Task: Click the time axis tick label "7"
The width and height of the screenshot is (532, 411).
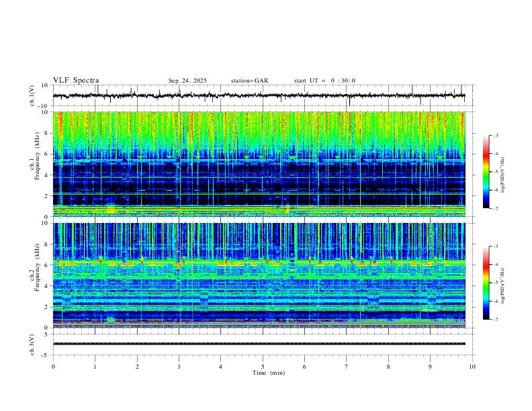Action: (347, 367)
